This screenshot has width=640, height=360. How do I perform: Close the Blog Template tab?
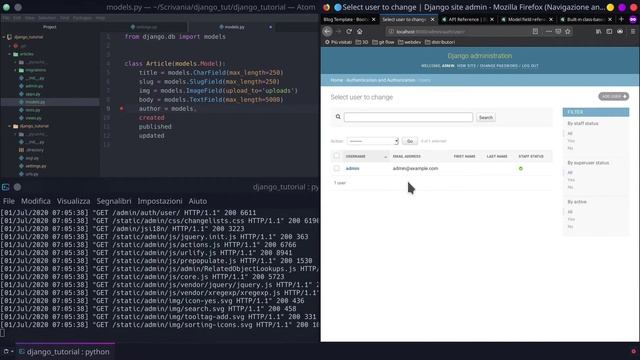pyautogui.click(x=373, y=19)
